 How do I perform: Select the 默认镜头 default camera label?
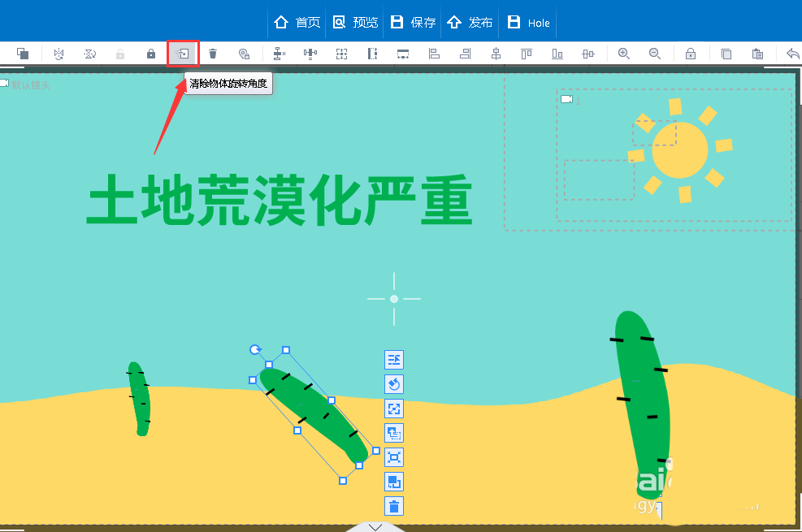(x=31, y=84)
